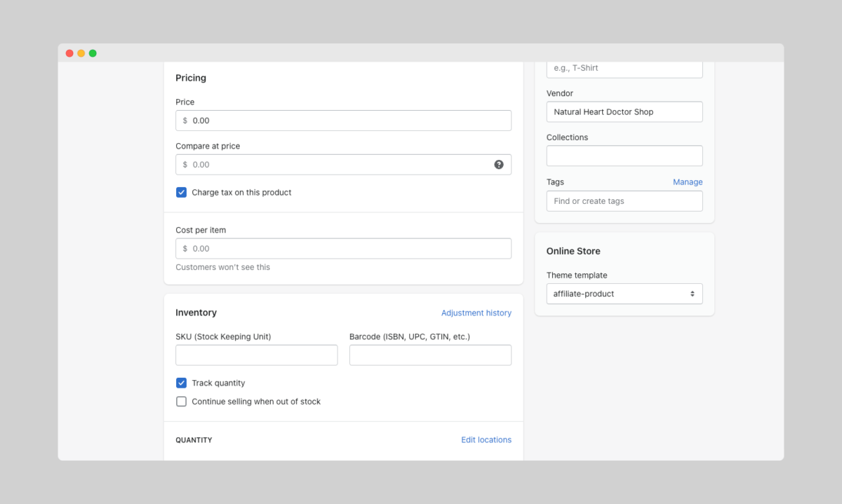Click the red close window button
The width and height of the screenshot is (842, 504).
(x=69, y=53)
